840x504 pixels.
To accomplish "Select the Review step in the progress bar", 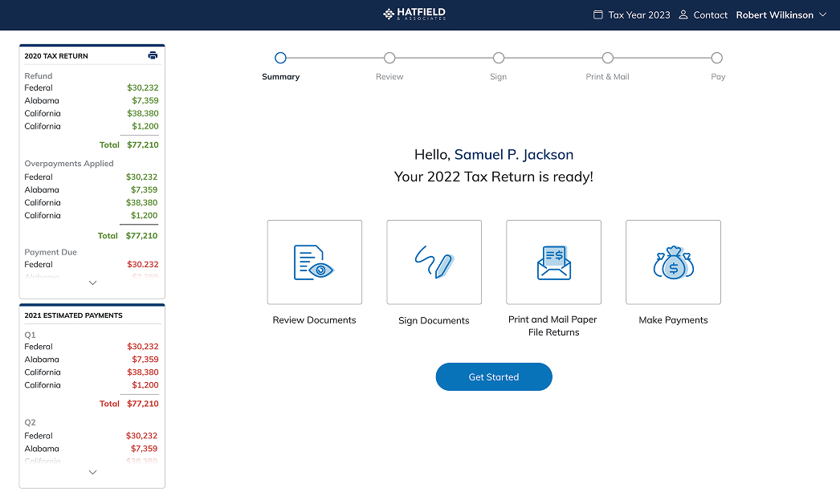I will coord(389,58).
